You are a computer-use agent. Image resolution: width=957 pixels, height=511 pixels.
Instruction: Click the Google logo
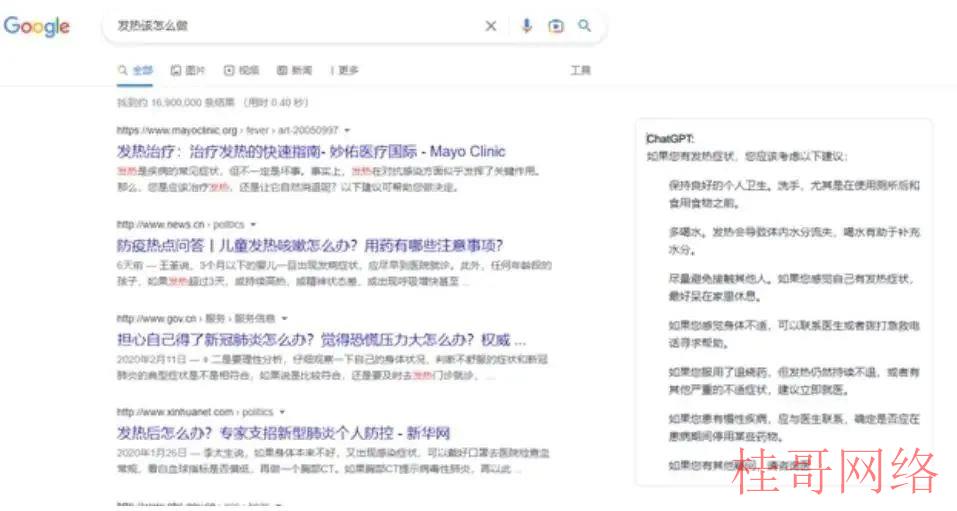(x=37, y=26)
